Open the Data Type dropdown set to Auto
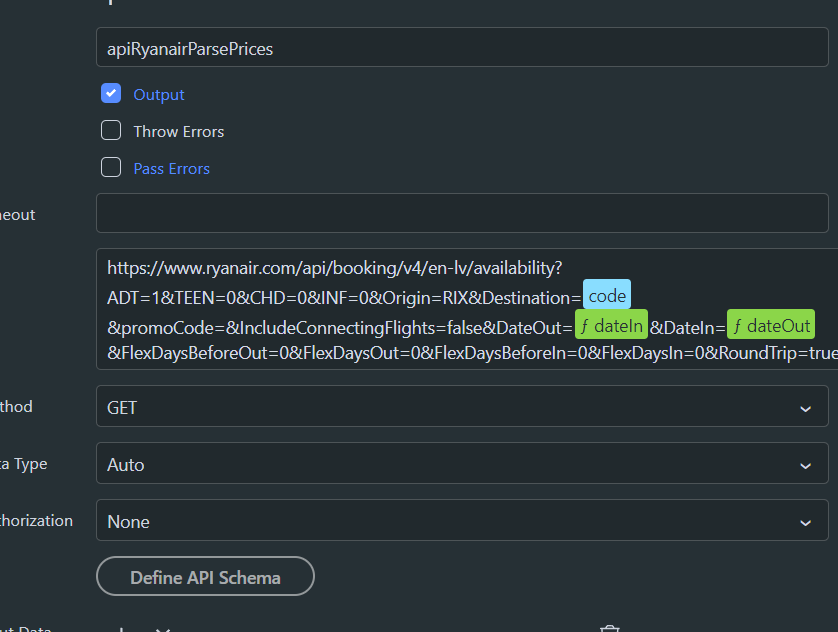Viewport: 838px width, 632px height. point(460,464)
